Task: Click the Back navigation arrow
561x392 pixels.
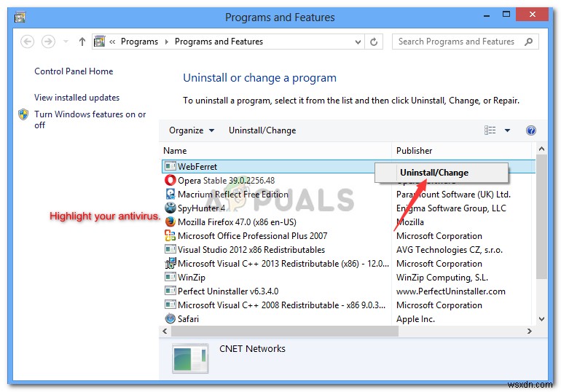Action: pyautogui.click(x=27, y=42)
